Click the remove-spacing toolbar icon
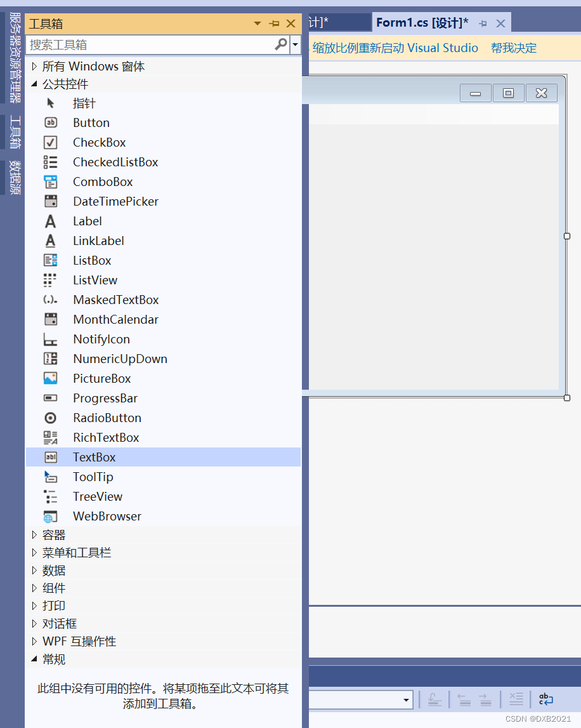The image size is (581, 728). (x=516, y=699)
